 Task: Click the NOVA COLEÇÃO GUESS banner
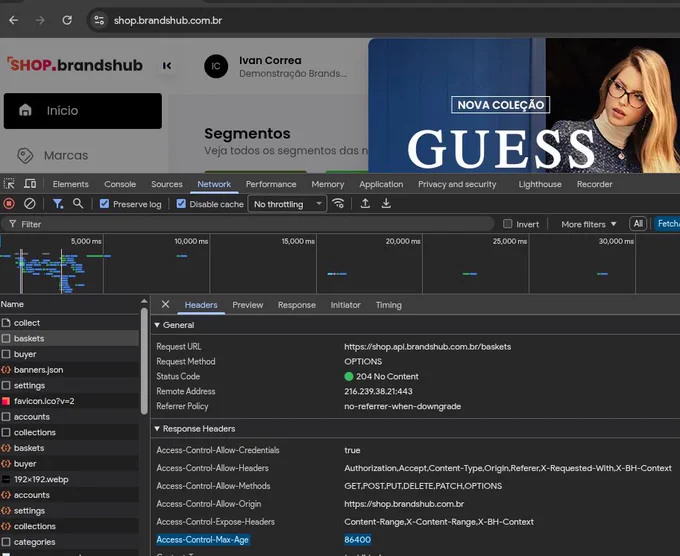click(x=524, y=106)
